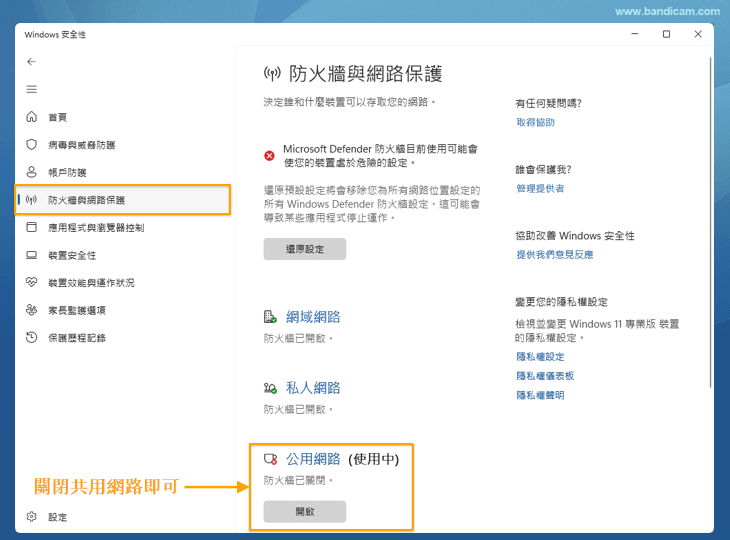Close the Windows 安全性 window
This screenshot has width=730, height=540.
tap(698, 34)
